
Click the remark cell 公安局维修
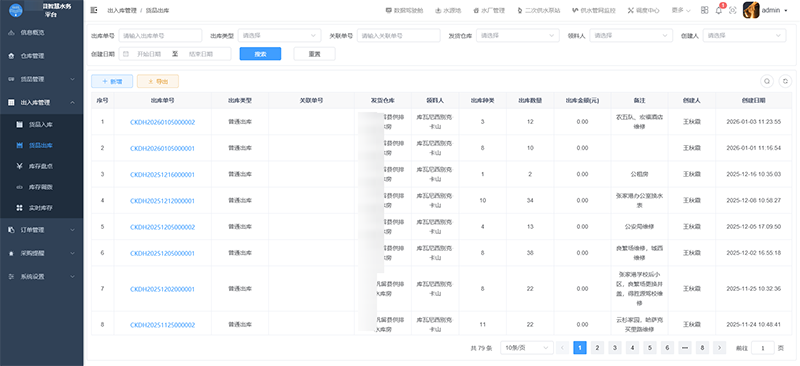pyautogui.click(x=639, y=227)
